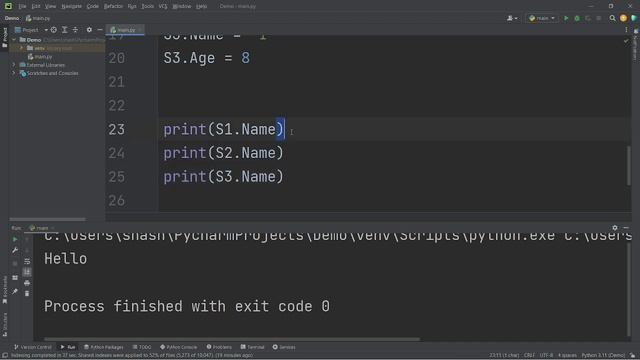
Task: Open Run panel settings gear
Action: click(x=615, y=228)
